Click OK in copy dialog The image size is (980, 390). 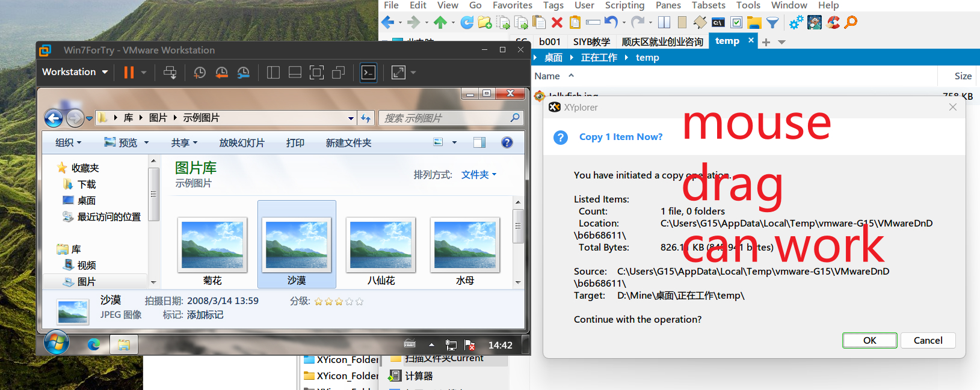(x=870, y=341)
